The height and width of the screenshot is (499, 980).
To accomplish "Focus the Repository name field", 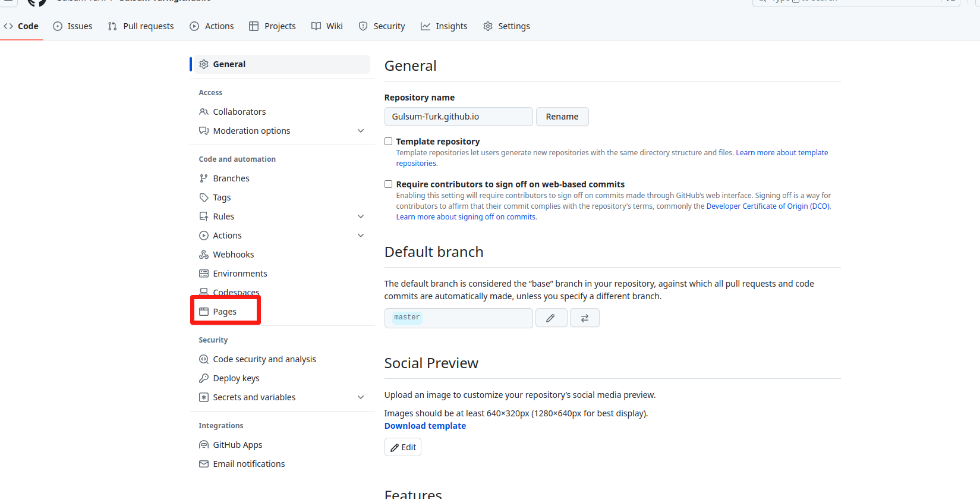I will tap(458, 117).
